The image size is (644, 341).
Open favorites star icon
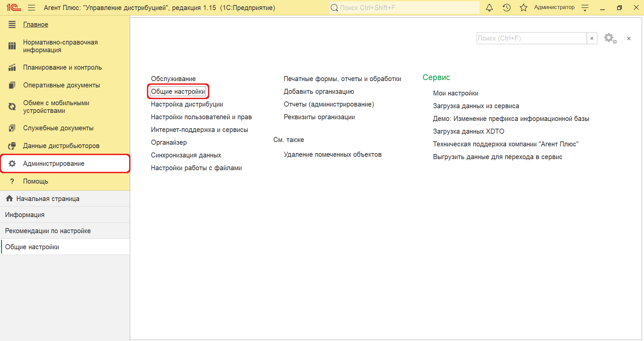click(x=524, y=7)
